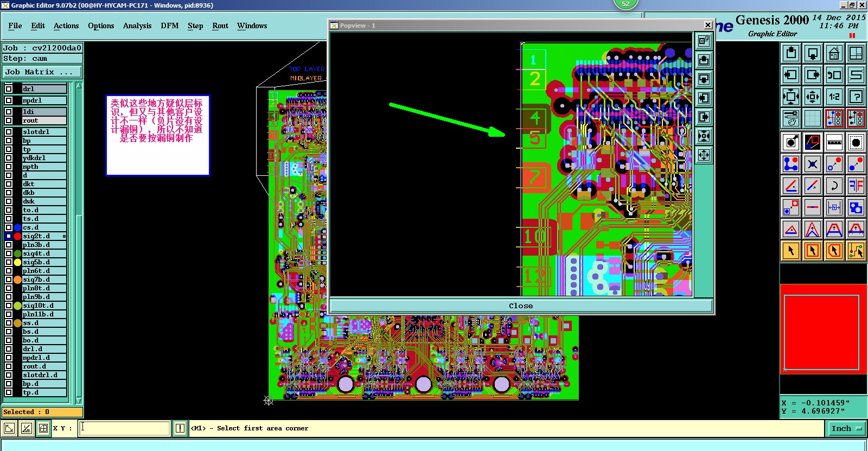The image size is (868, 451).
Task: Toggle the sig5b.d layer checkbox
Action: (x=9, y=262)
